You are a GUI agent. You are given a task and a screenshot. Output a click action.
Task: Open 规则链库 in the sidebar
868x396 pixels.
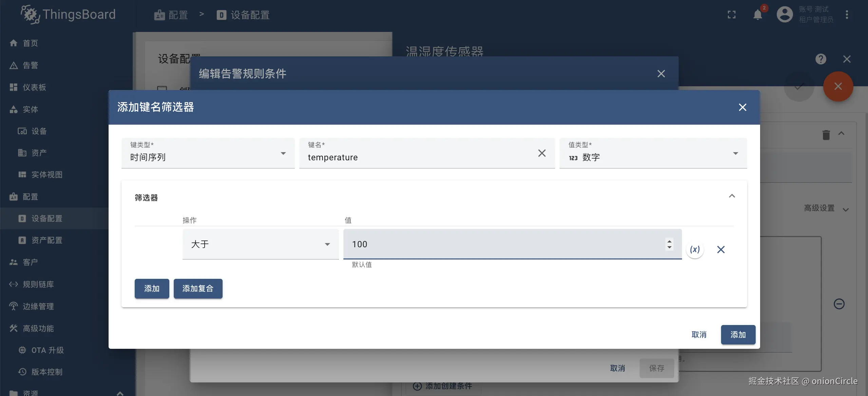(38, 284)
